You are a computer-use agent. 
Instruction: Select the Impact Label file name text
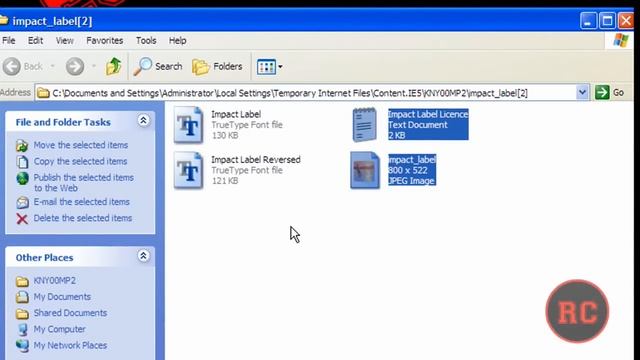236,114
